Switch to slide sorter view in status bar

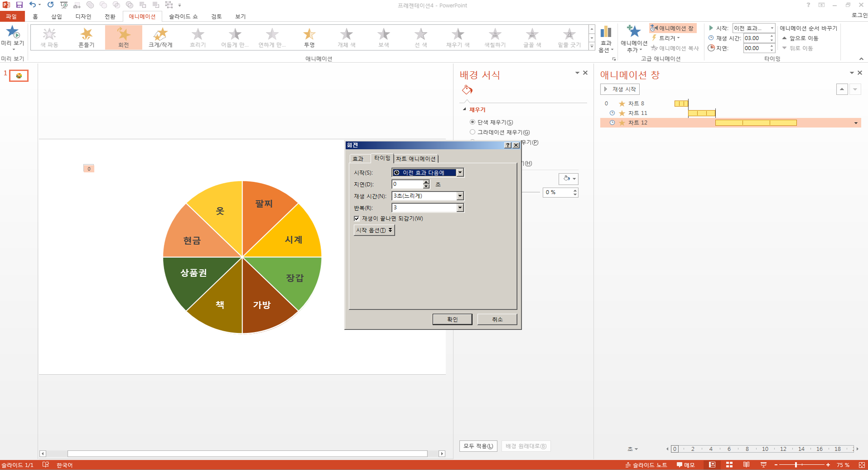coord(729,465)
